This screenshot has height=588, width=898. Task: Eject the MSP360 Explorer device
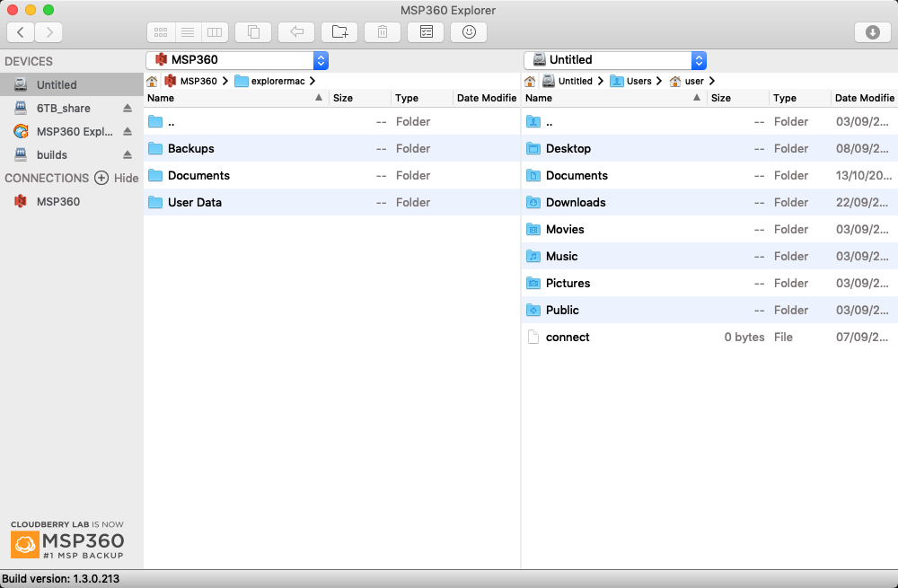[x=128, y=132]
